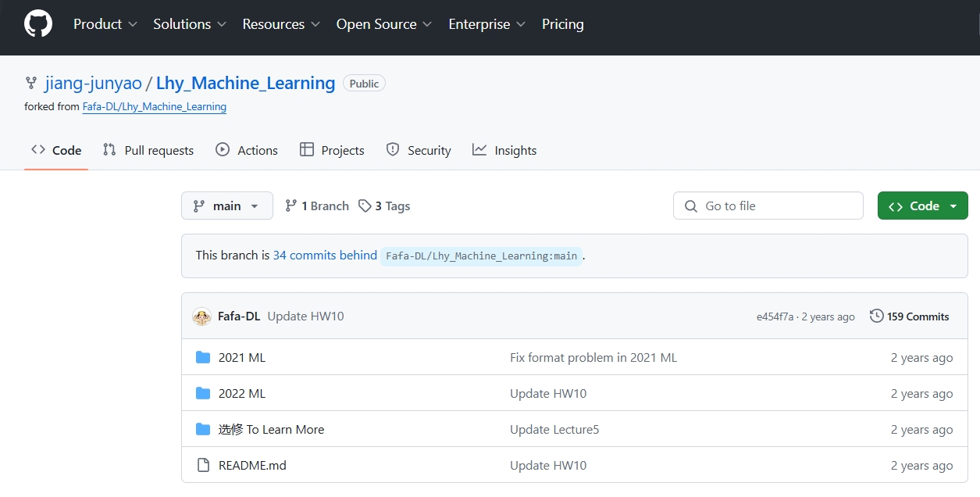Click the angle-brackets icon on green Code button

tap(896, 206)
